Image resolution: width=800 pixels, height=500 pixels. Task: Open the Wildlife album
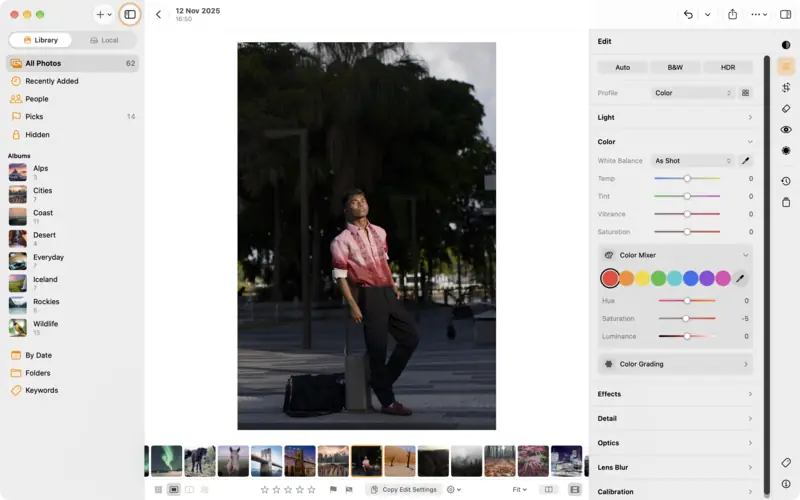click(72, 328)
